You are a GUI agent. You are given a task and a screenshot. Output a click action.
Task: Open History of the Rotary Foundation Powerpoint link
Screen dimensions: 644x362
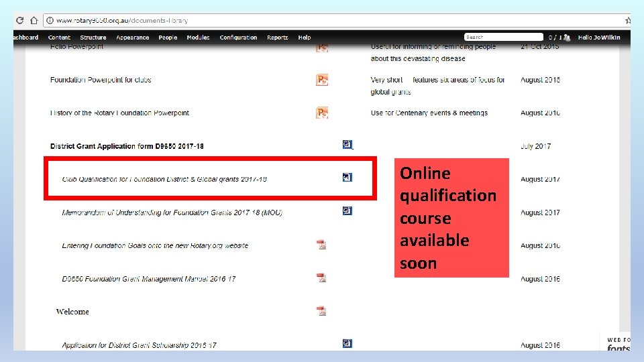pos(119,113)
